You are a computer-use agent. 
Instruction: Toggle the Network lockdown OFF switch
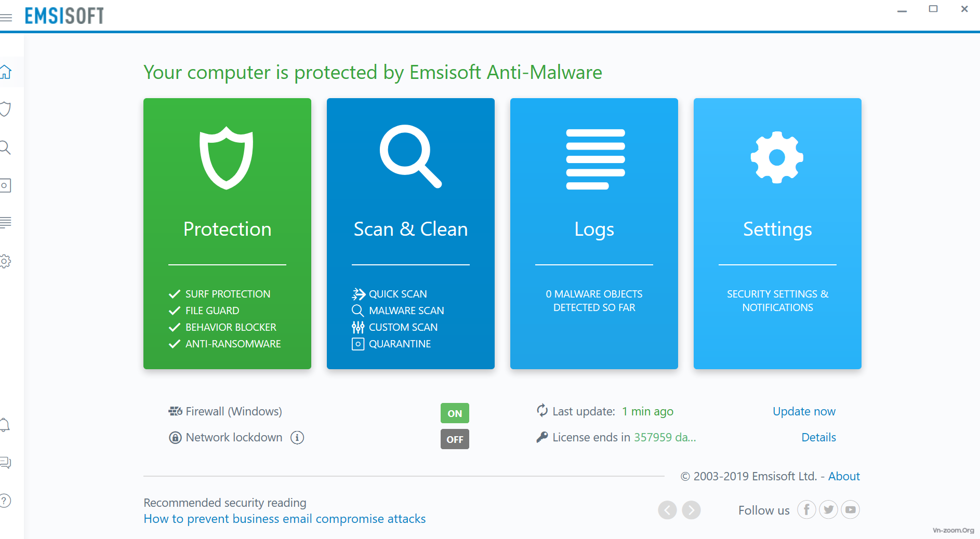pos(455,439)
